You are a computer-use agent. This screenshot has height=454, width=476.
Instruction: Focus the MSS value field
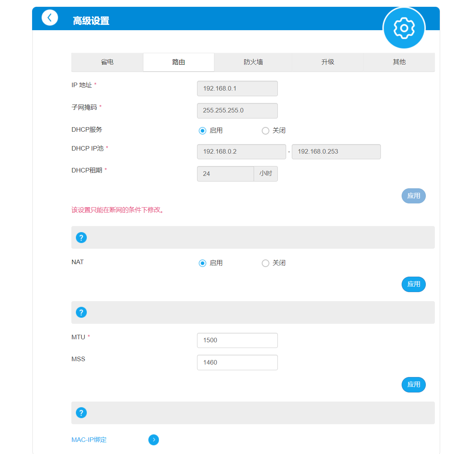pyautogui.click(x=237, y=362)
